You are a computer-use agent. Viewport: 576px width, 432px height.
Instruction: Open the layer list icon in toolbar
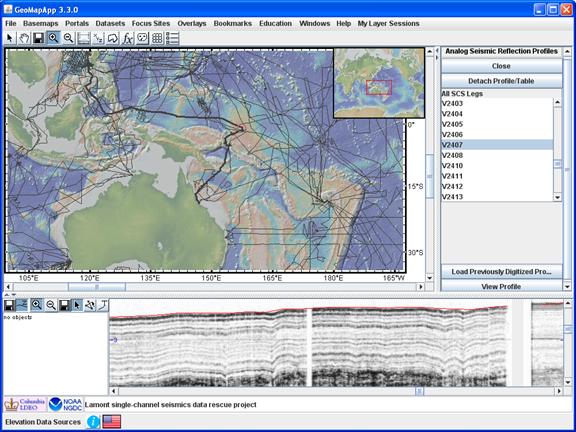click(x=172, y=38)
